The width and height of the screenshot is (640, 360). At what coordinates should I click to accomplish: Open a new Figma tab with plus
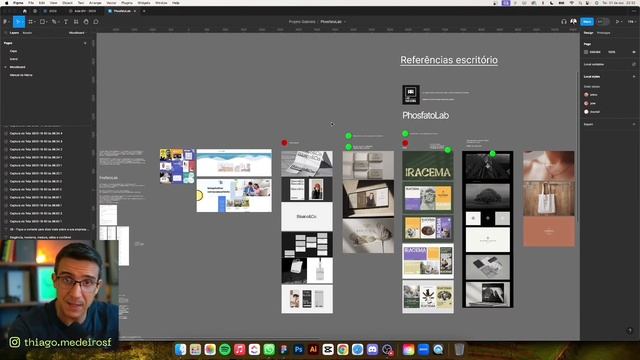click(144, 11)
